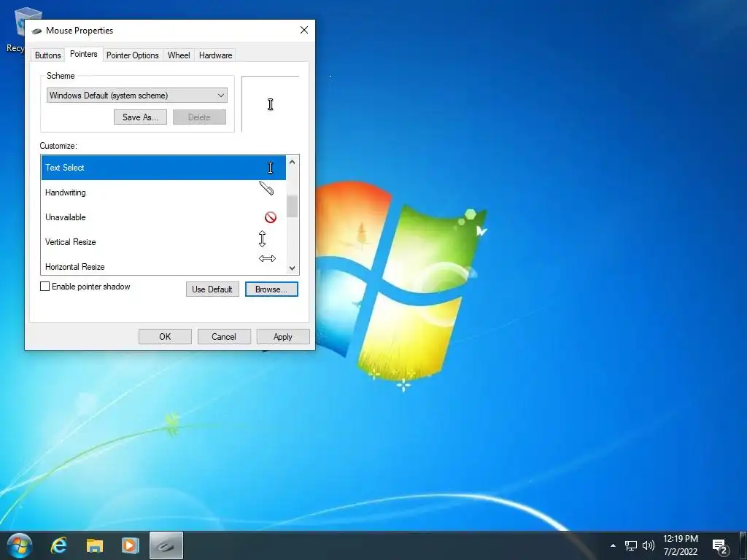Click the Horizontal Resize arrow cursor icon
This screenshot has height=560, width=747.
(x=267, y=259)
